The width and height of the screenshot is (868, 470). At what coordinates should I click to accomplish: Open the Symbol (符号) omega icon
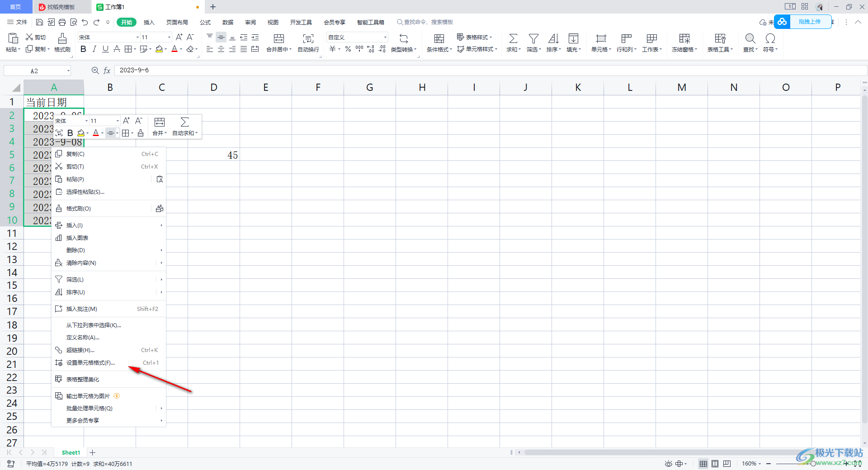[x=770, y=38]
